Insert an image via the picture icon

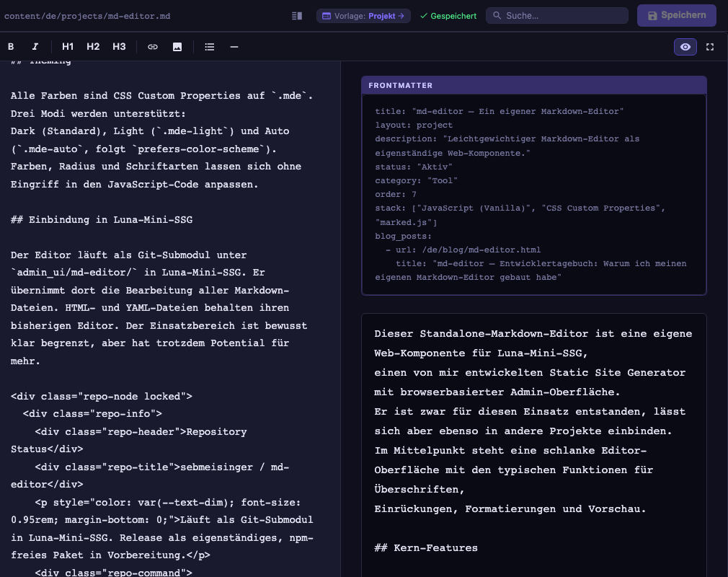pyautogui.click(x=177, y=47)
